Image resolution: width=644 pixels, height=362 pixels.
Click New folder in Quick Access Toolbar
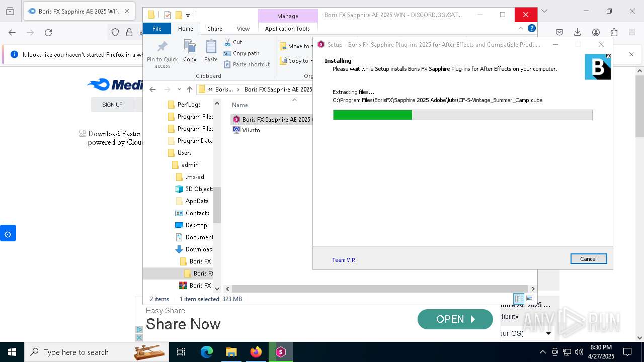178,15
